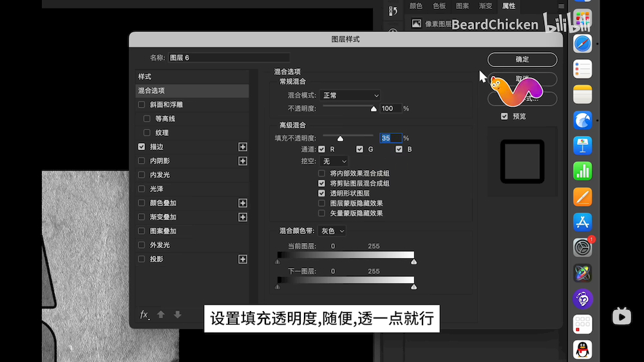Open the grid calendar app in dock

(x=582, y=324)
